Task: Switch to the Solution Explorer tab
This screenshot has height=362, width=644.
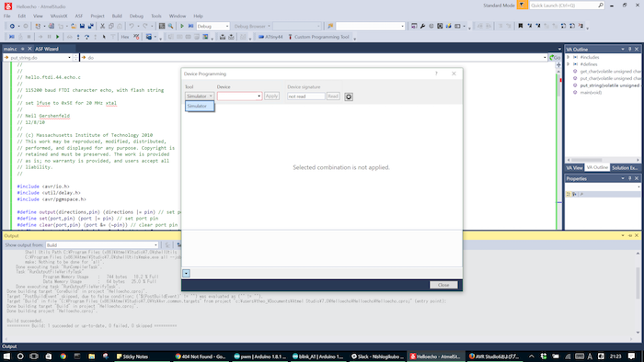Action: coord(625,167)
